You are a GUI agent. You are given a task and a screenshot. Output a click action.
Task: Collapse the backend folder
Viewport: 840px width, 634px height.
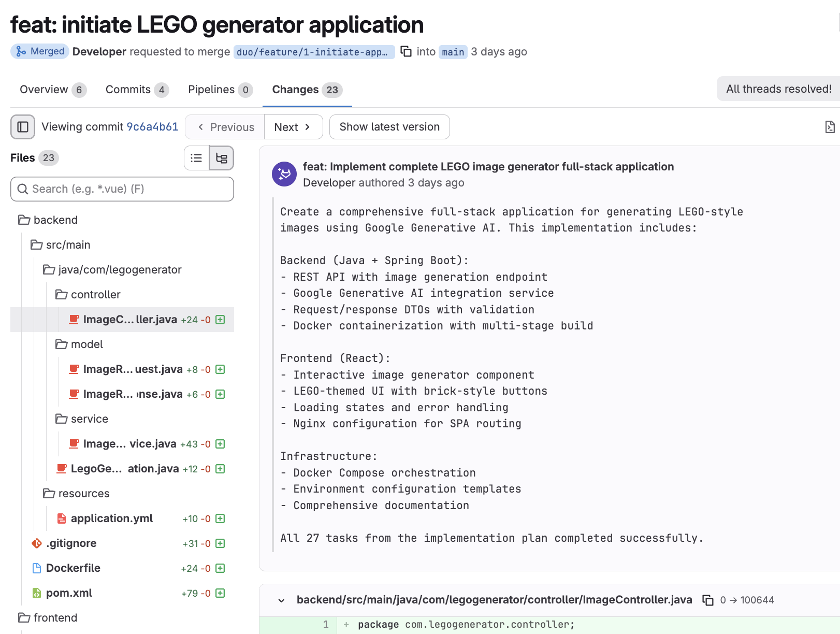55,220
